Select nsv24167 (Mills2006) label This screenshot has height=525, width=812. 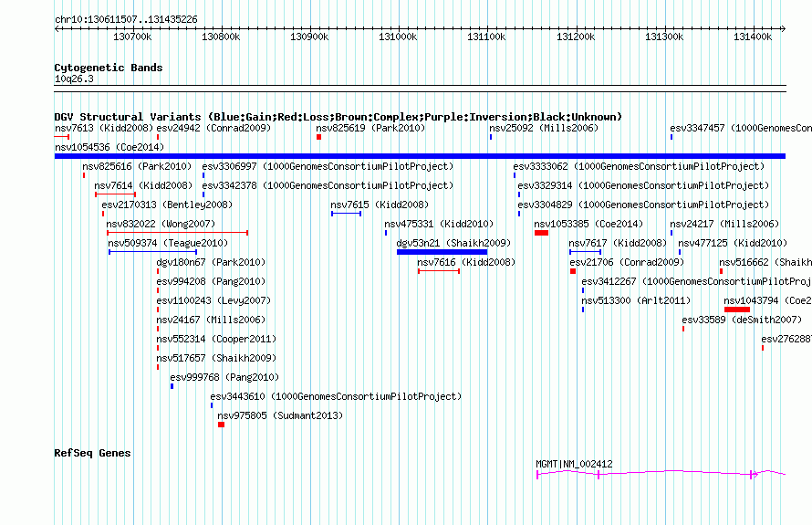(x=211, y=320)
